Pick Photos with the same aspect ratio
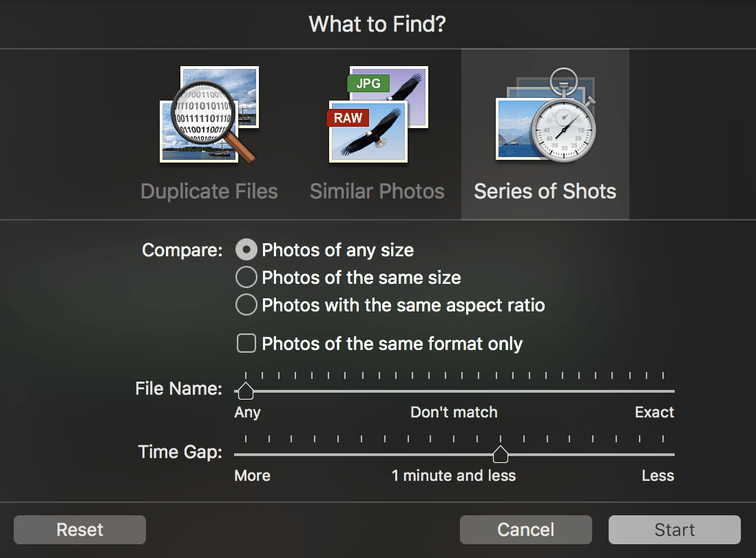This screenshot has height=558, width=756. tap(246, 305)
